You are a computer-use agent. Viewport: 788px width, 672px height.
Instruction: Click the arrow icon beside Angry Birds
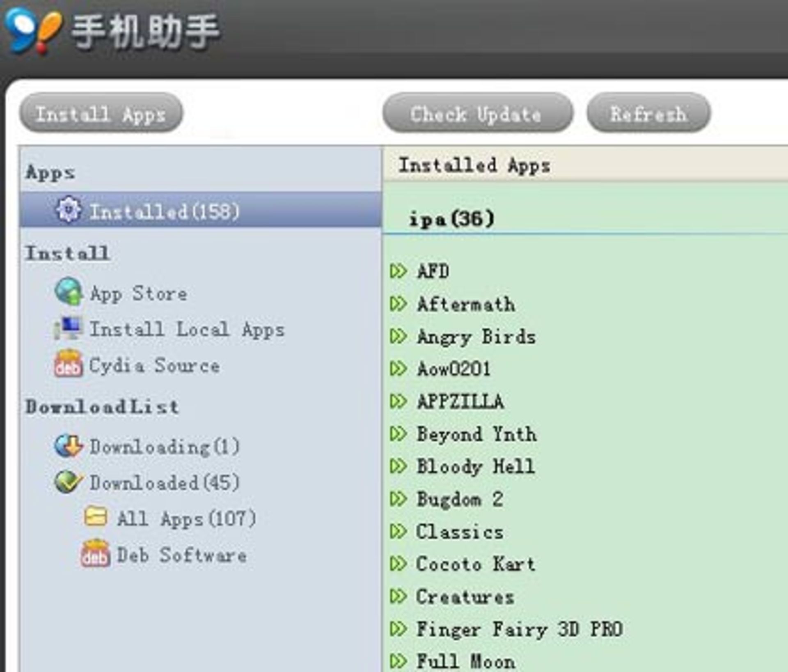click(399, 336)
